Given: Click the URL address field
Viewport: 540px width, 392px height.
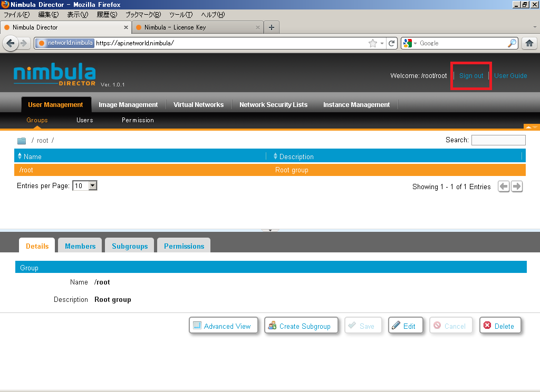Looking at the screenshot, I should pos(231,43).
